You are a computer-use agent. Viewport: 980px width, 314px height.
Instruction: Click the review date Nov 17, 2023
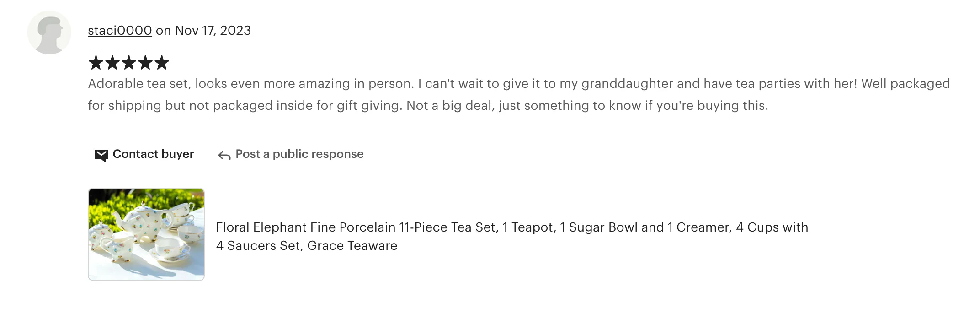click(213, 31)
